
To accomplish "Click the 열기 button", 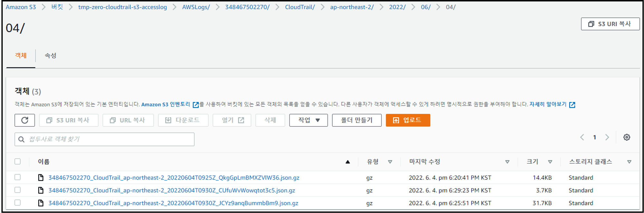I will pyautogui.click(x=232, y=120).
